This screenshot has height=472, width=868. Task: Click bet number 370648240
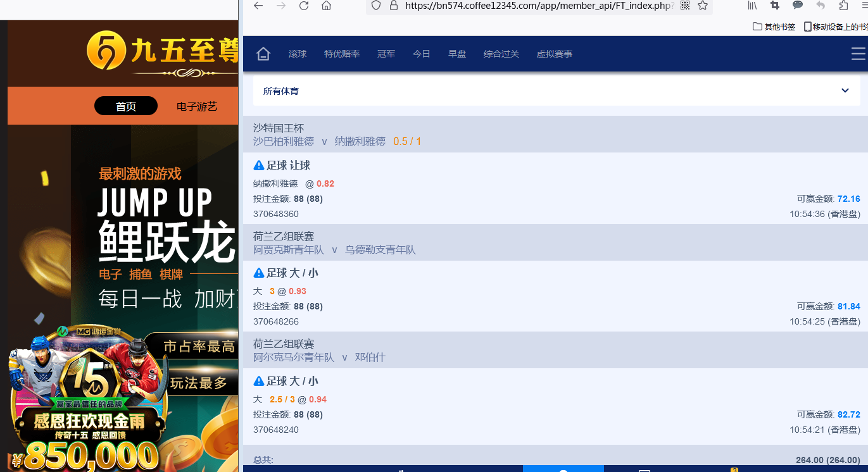(276, 430)
